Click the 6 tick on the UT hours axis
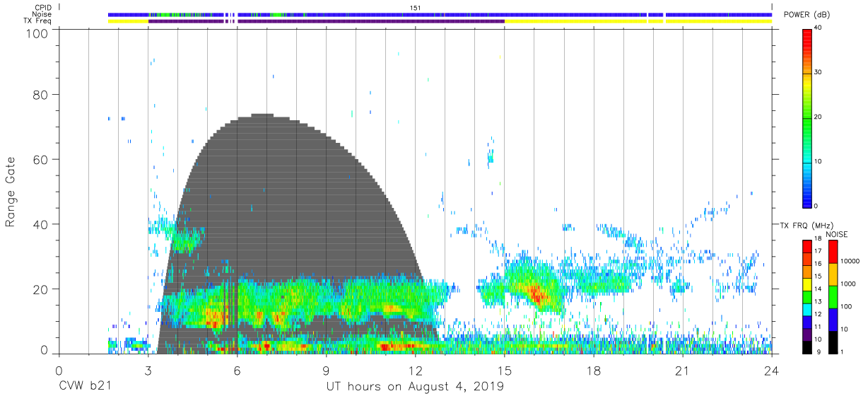This screenshot has height=401, width=868. pos(237,371)
